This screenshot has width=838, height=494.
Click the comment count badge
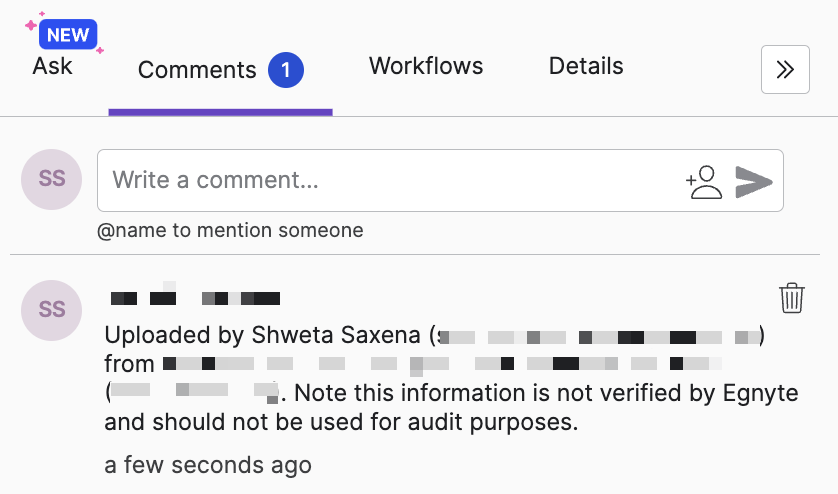pos(286,70)
